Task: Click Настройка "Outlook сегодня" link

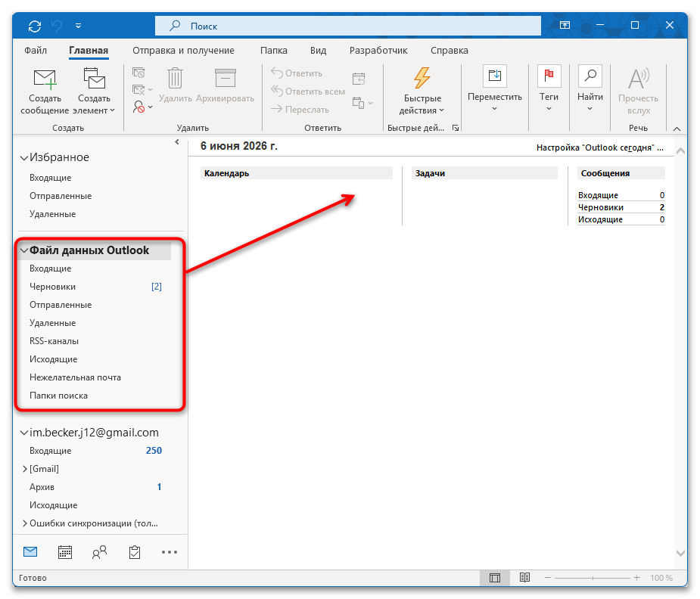Action: point(599,147)
